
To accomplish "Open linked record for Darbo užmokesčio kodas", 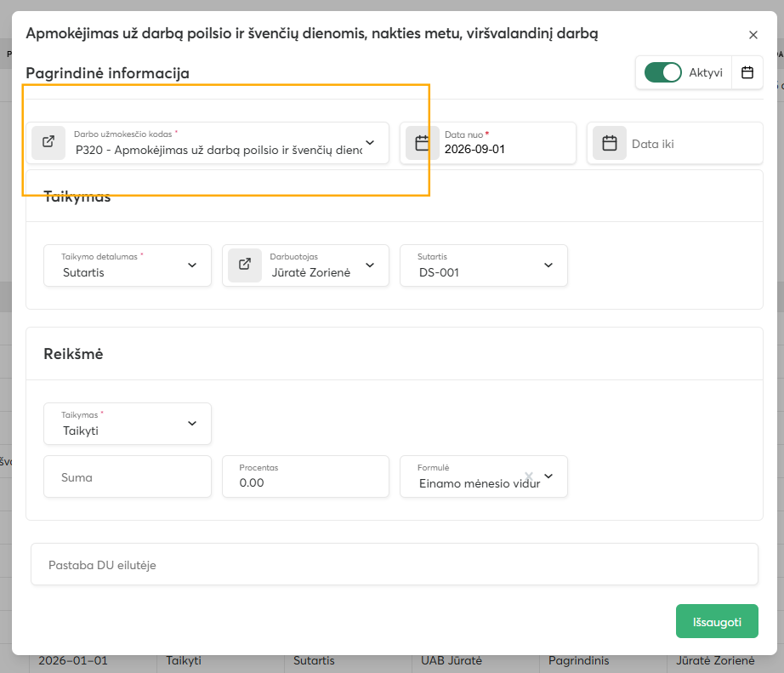I will click(x=48, y=143).
